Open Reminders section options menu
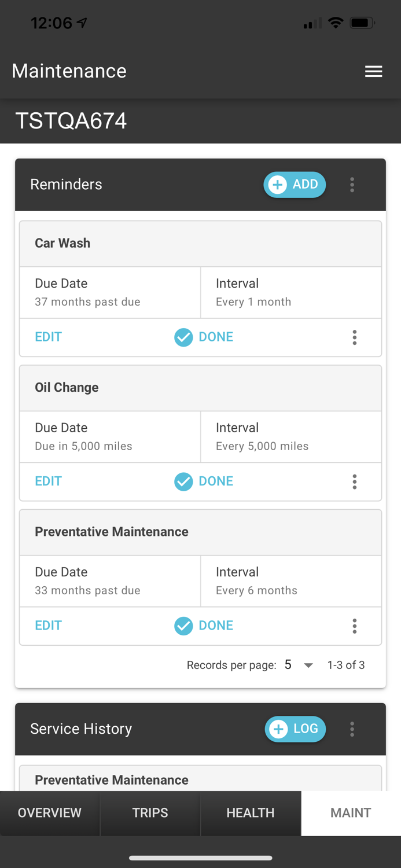The width and height of the screenshot is (401, 868). 352,185
